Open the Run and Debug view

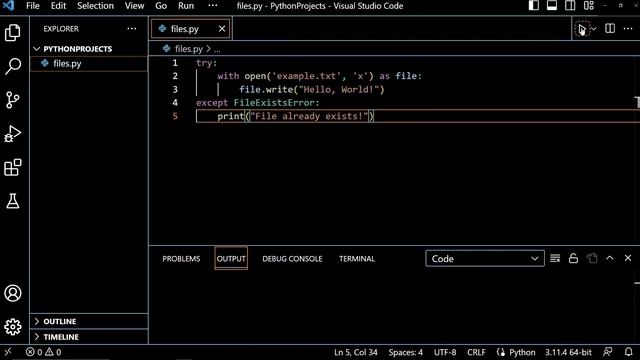pos(13,133)
